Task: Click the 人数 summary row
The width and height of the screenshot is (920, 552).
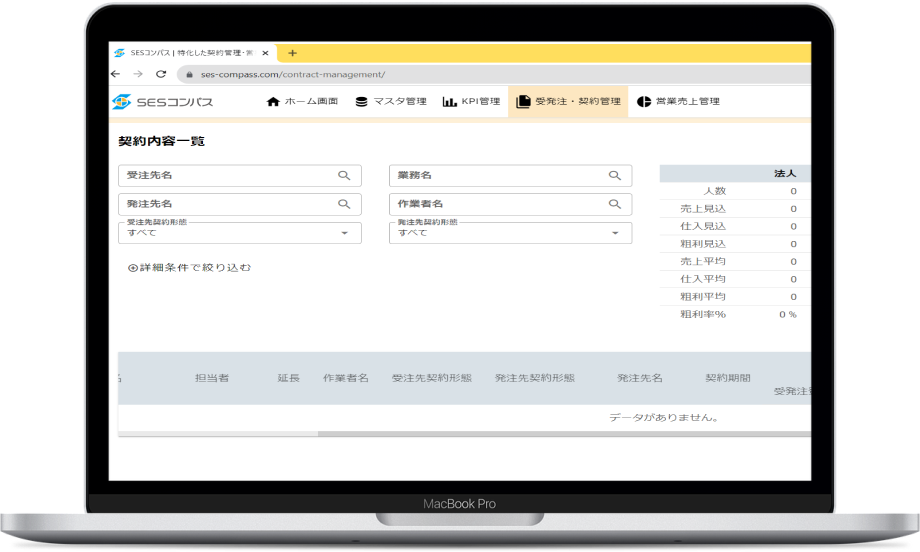Action: click(735, 191)
